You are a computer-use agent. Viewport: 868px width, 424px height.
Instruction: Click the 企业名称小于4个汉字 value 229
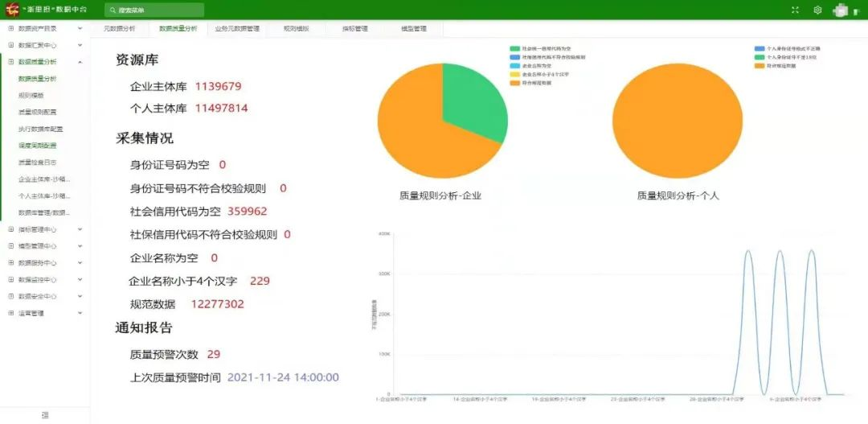260,281
